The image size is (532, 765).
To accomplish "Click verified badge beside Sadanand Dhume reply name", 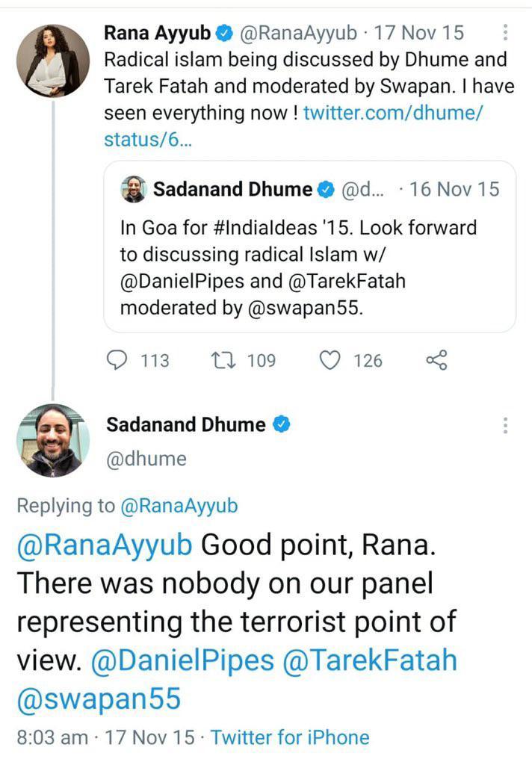I will coord(281,425).
